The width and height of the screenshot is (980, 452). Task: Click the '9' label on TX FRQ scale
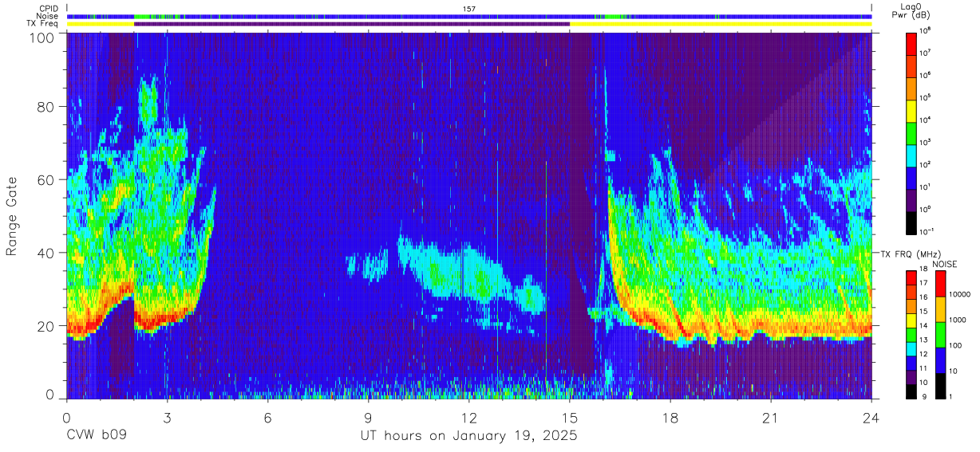923,396
